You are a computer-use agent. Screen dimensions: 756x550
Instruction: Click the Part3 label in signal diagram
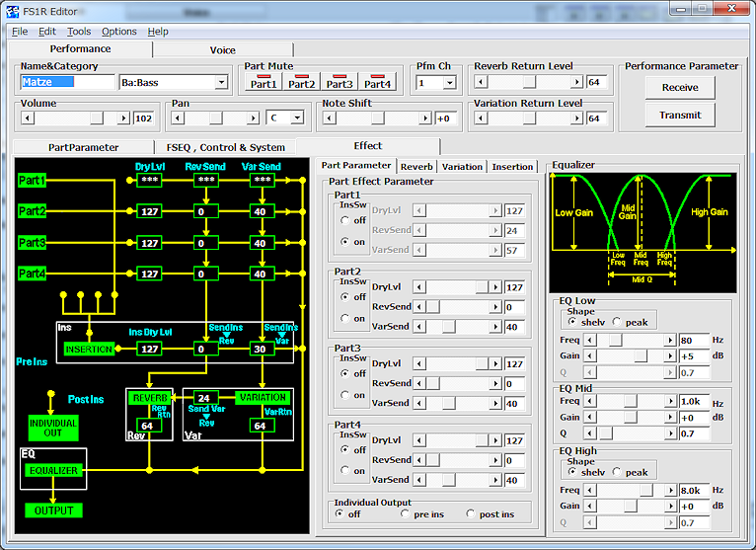pyautogui.click(x=32, y=242)
